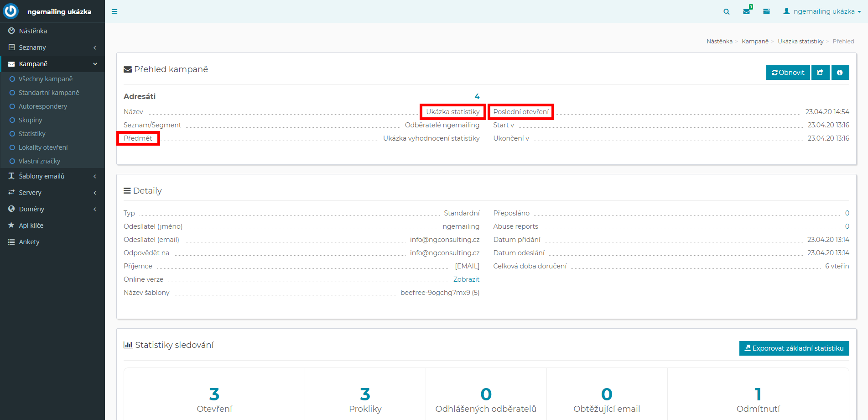Expand the Domény sidebar menu
Screen dimensions: 868x420
coord(52,209)
